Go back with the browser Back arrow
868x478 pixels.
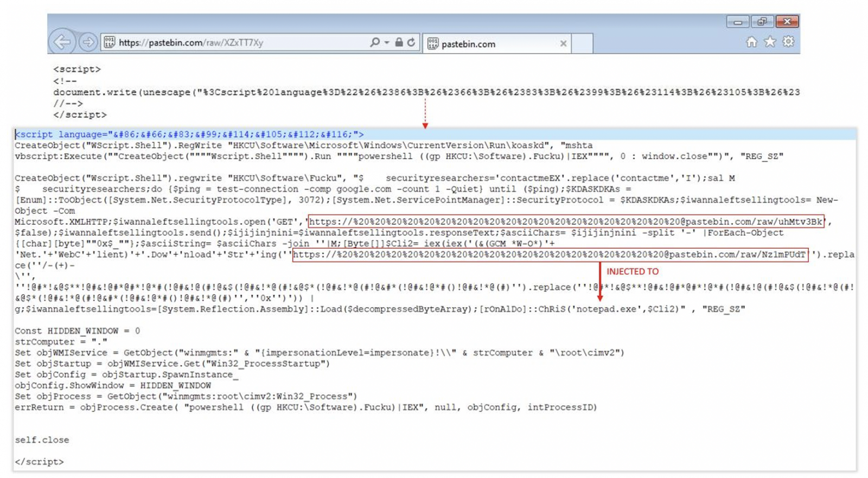(62, 42)
